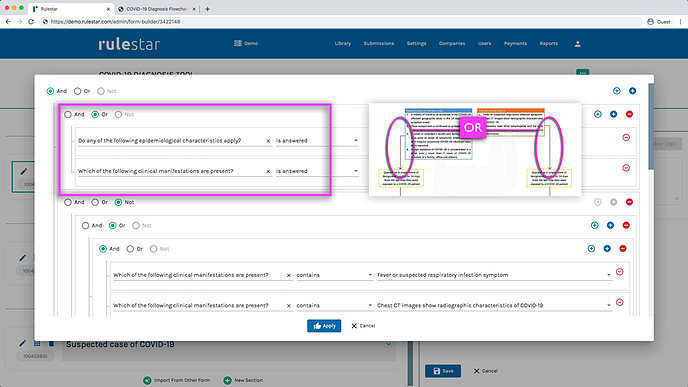Click 'New Section'
This screenshot has width=688, height=387.
pos(243,380)
